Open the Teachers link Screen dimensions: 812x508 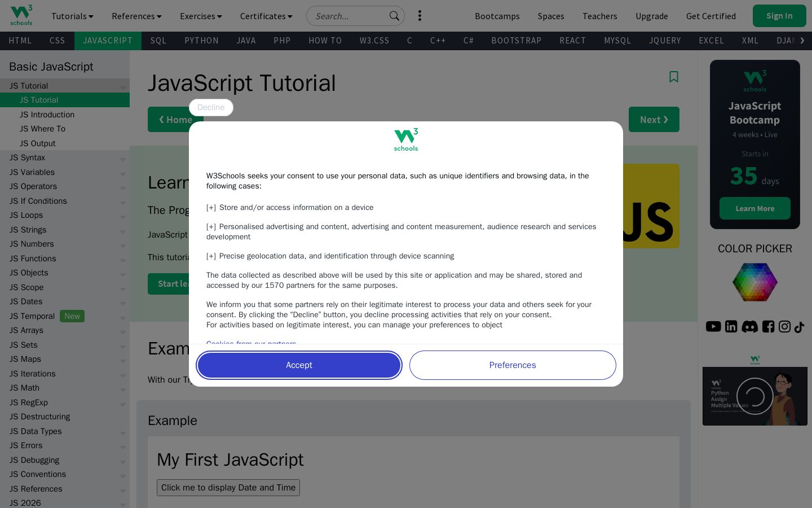pos(600,16)
